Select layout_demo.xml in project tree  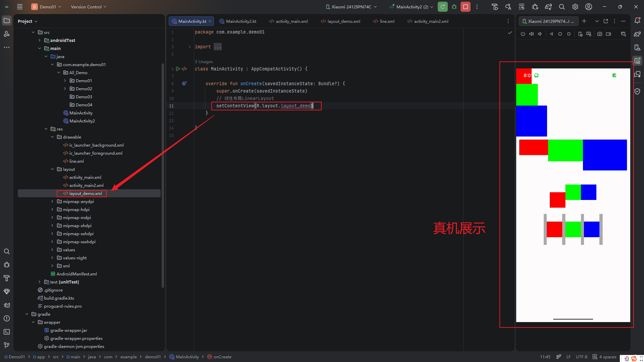tap(86, 193)
